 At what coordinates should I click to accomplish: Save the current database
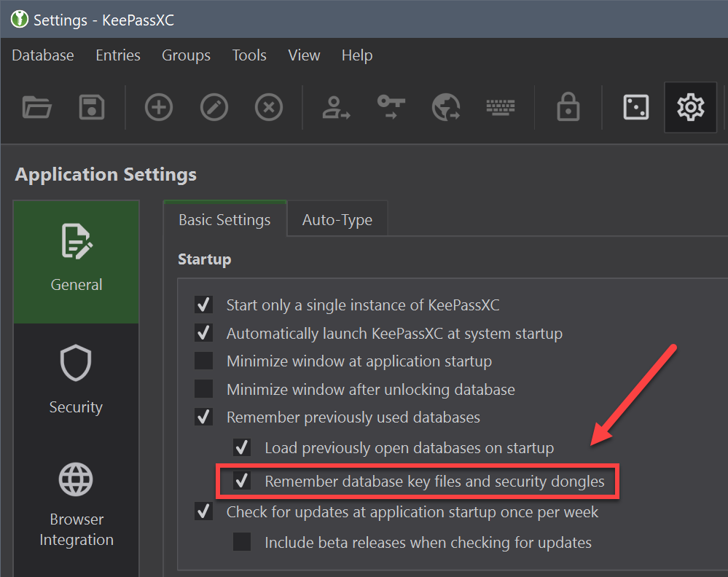pyautogui.click(x=92, y=107)
